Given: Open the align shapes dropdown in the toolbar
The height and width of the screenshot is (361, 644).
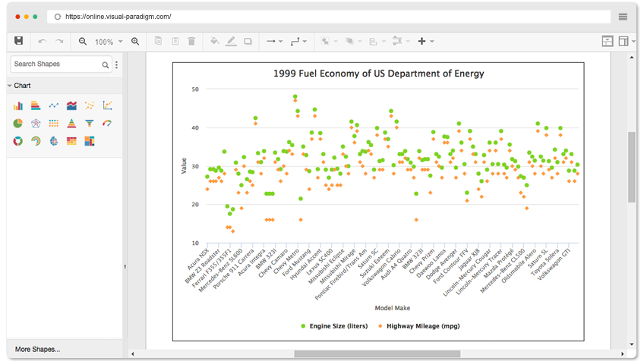Looking at the screenshot, I should [384, 42].
